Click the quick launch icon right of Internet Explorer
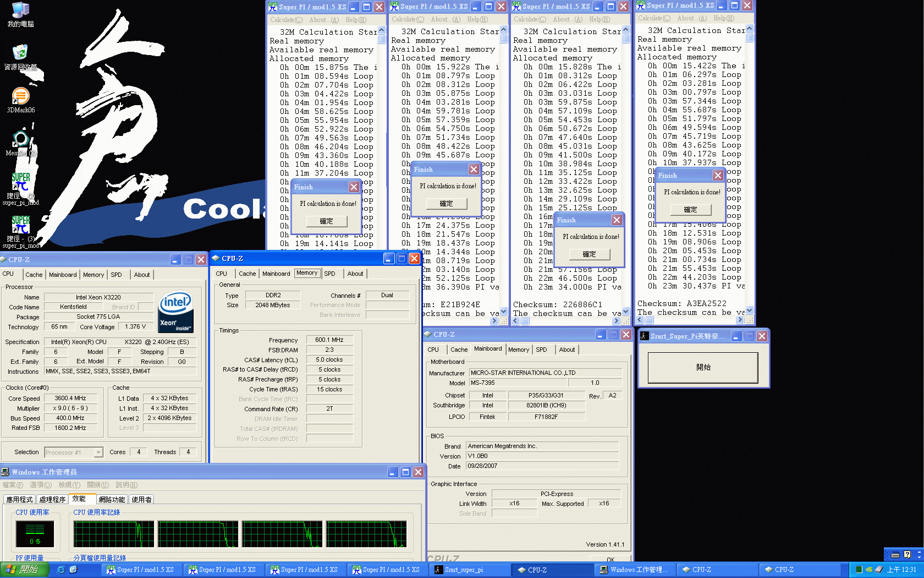This screenshot has width=924, height=578. pyautogui.click(x=73, y=570)
